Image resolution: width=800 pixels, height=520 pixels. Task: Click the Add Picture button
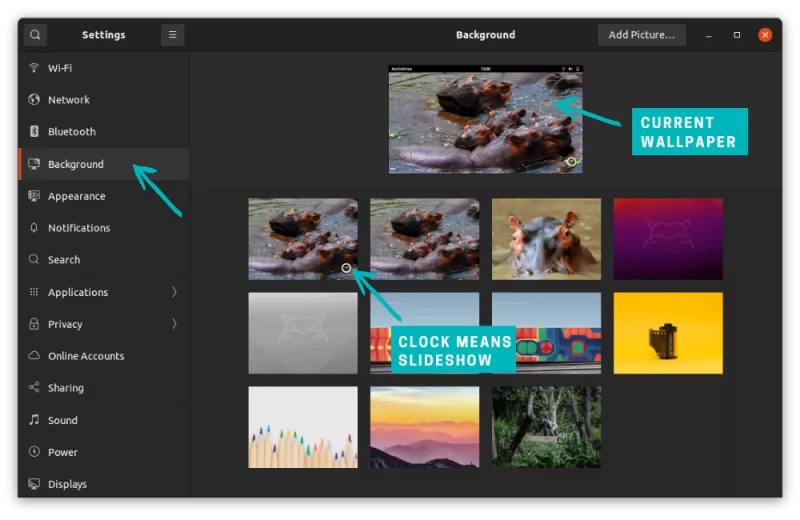[x=642, y=35]
